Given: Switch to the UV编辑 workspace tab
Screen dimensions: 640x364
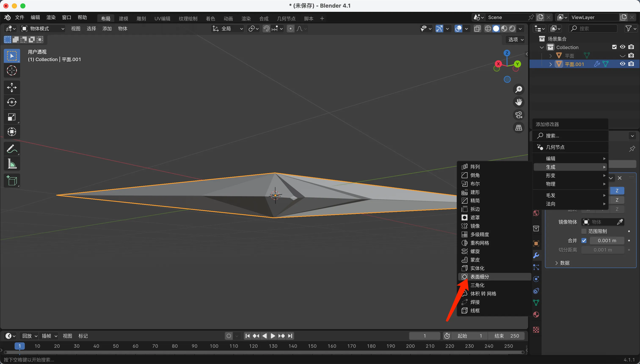Looking at the screenshot, I should (x=162, y=19).
